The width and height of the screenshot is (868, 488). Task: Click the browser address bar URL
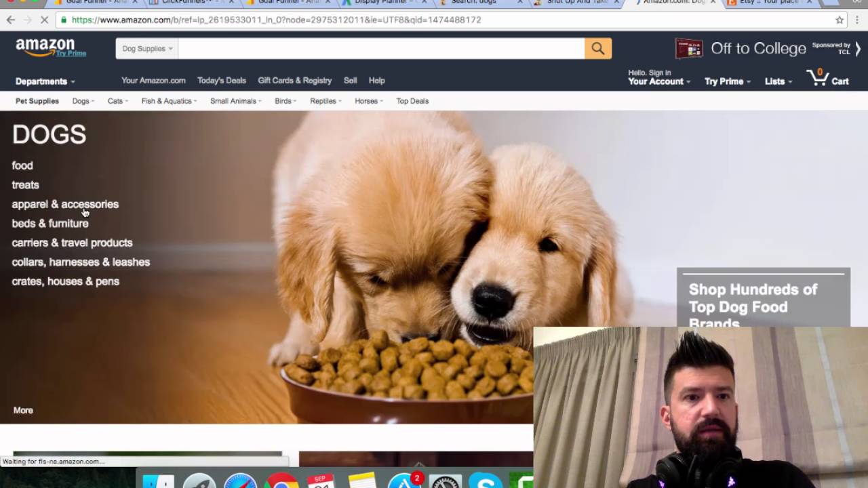coord(276,20)
